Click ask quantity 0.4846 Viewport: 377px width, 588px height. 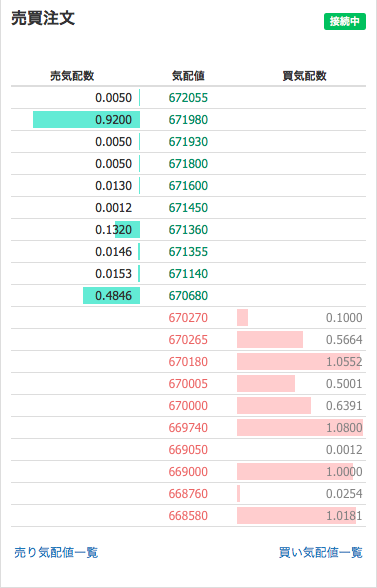point(114,296)
